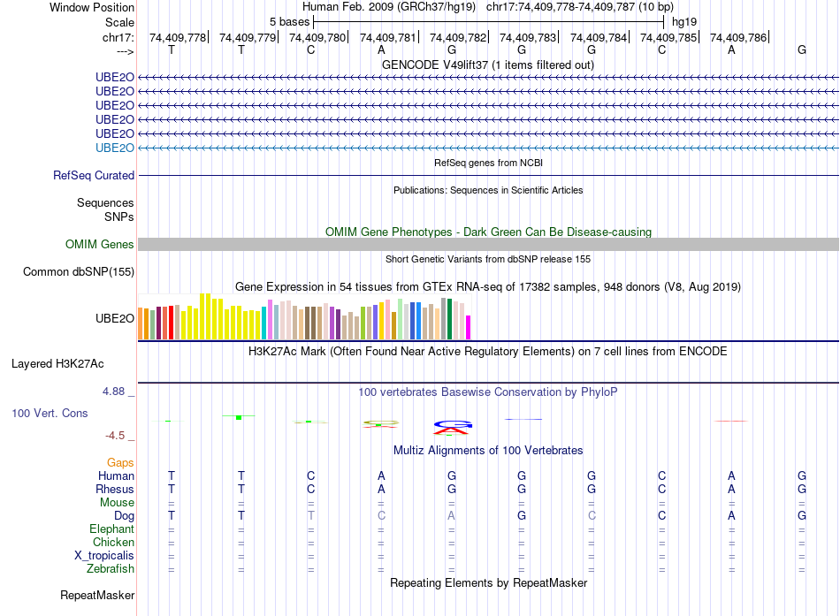
Task: Click UBE2O label beside GTEx bar chart
Action: coord(115,318)
